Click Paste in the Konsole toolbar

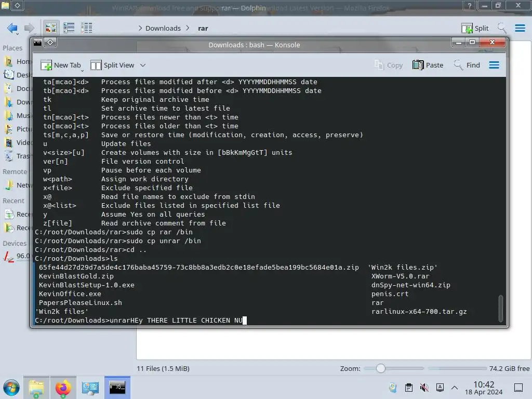pos(428,65)
